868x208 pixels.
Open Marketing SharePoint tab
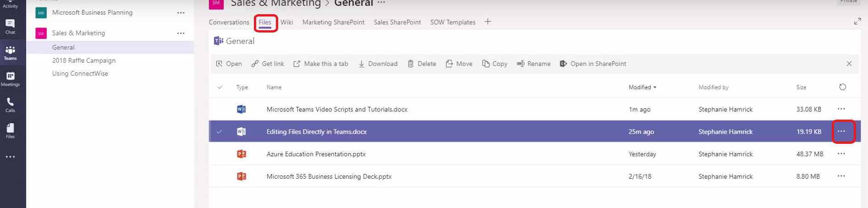333,22
